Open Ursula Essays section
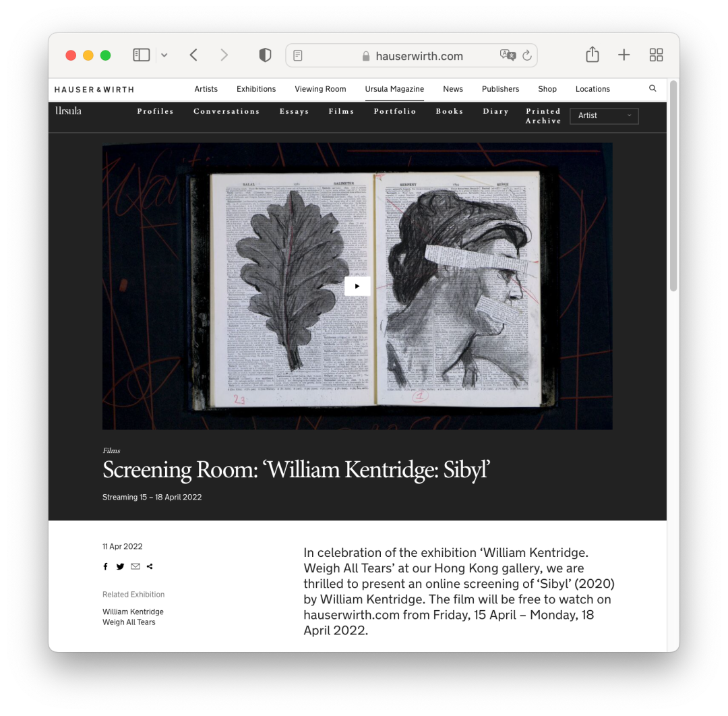This screenshot has width=728, height=716. tap(294, 111)
